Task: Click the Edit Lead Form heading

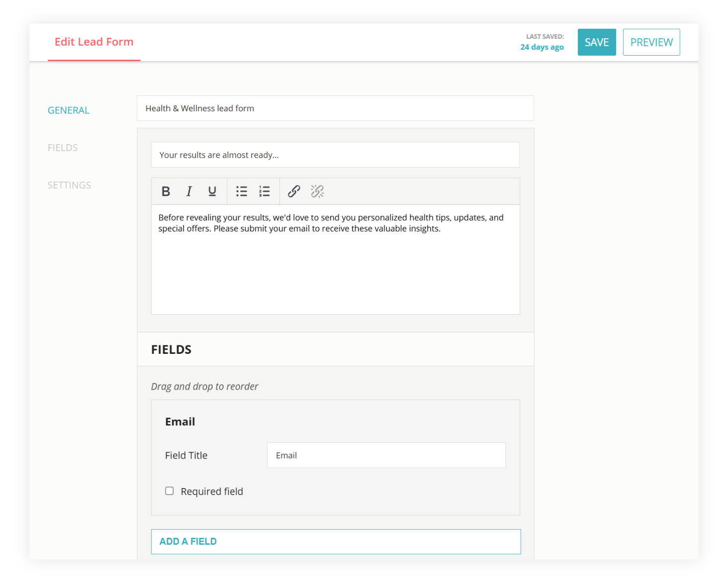Action: coord(93,42)
